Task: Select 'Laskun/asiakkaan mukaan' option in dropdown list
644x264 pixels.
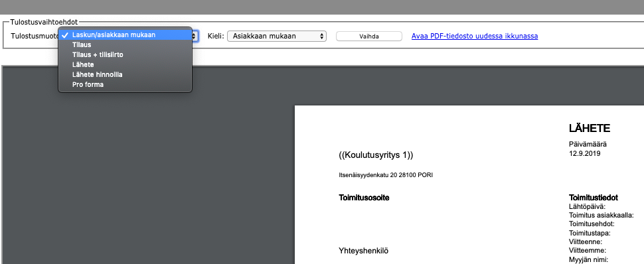Action: 125,35
